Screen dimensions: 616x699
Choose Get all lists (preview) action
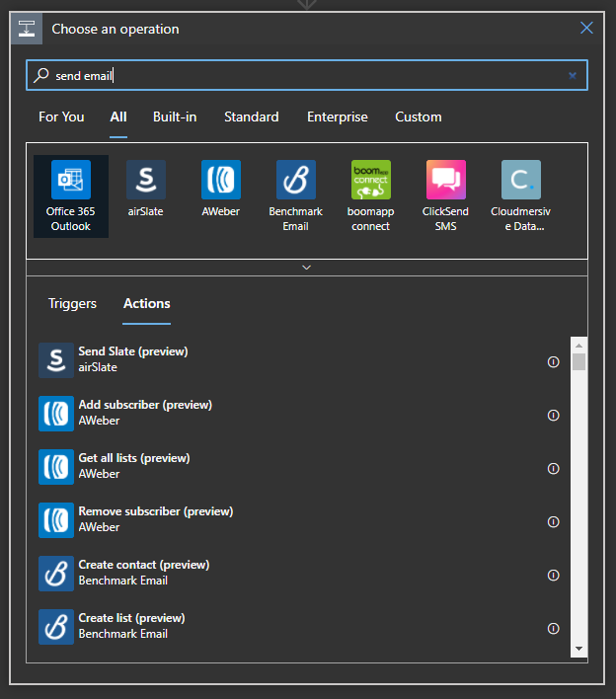click(299, 467)
